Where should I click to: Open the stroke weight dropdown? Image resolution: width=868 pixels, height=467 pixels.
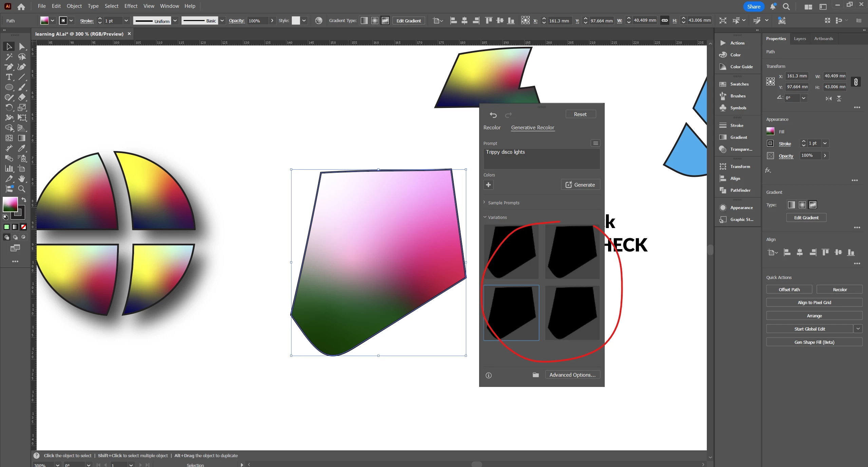[x=126, y=21]
